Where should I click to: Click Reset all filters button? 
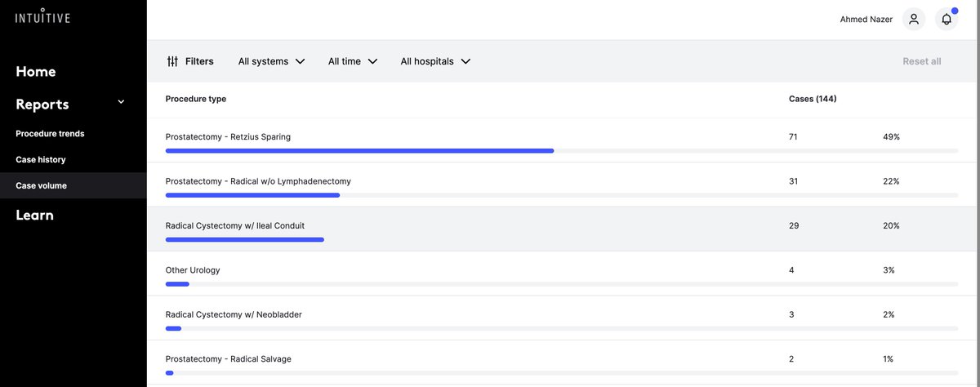[922, 61]
